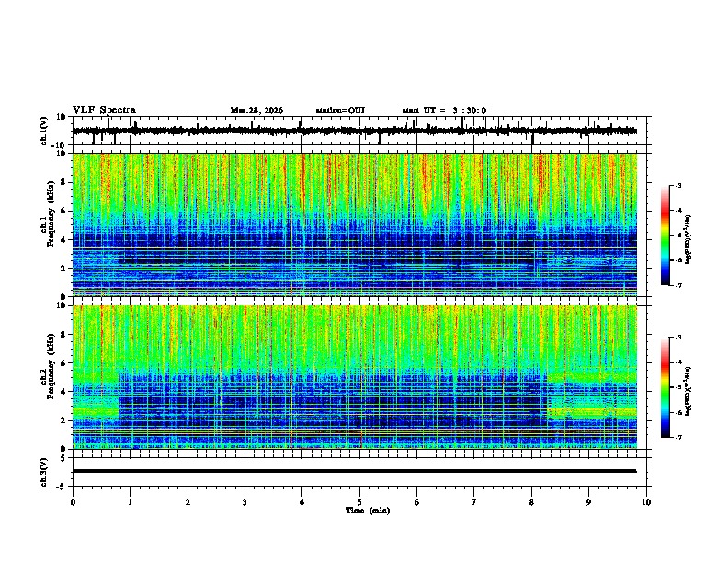Click the "6" tick on the time axis
The width and height of the screenshot is (728, 563).
417,502
